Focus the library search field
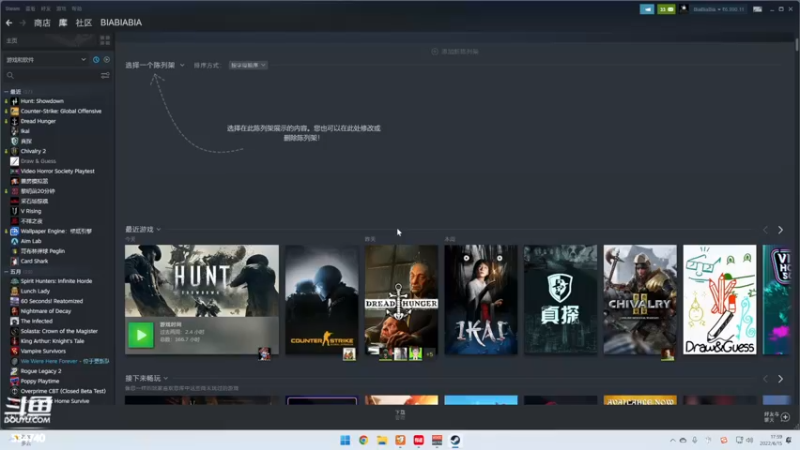Image resolution: width=800 pixels, height=450 pixels. coord(51,75)
